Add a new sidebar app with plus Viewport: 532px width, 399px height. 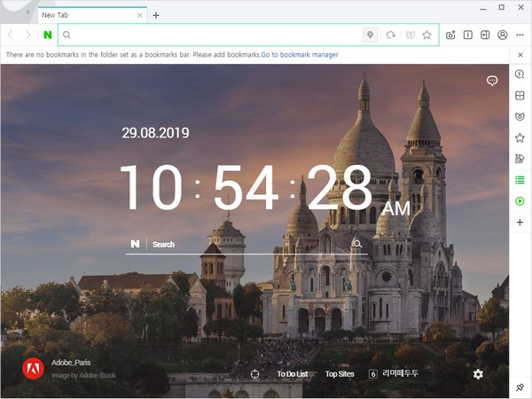(520, 223)
